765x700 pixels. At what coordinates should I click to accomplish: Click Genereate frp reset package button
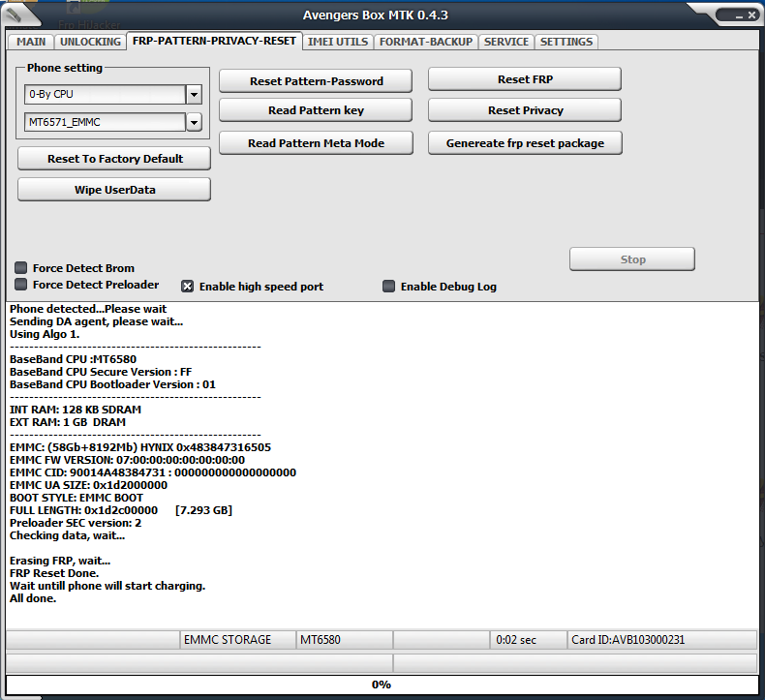point(525,143)
